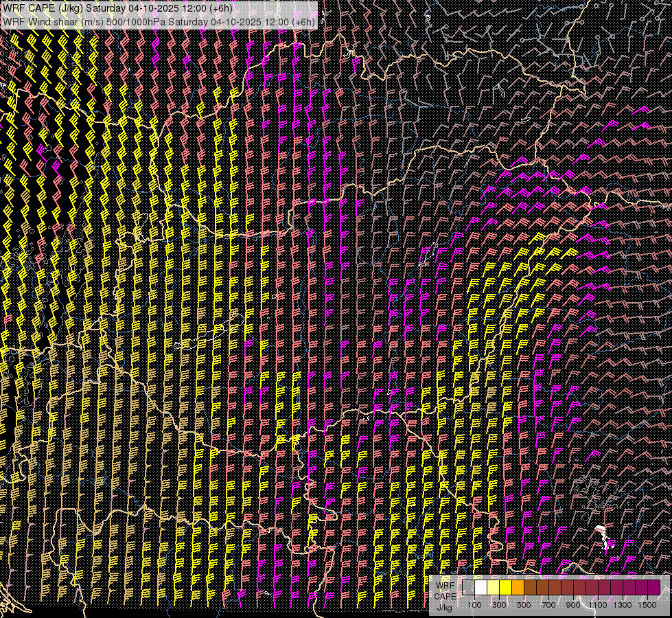Choose the rightmost purple legend swatch
The image size is (672, 618).
click(x=653, y=587)
